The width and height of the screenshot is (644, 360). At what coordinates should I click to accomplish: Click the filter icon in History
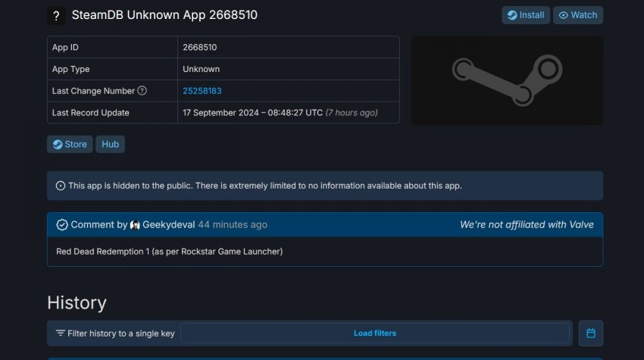pos(61,333)
